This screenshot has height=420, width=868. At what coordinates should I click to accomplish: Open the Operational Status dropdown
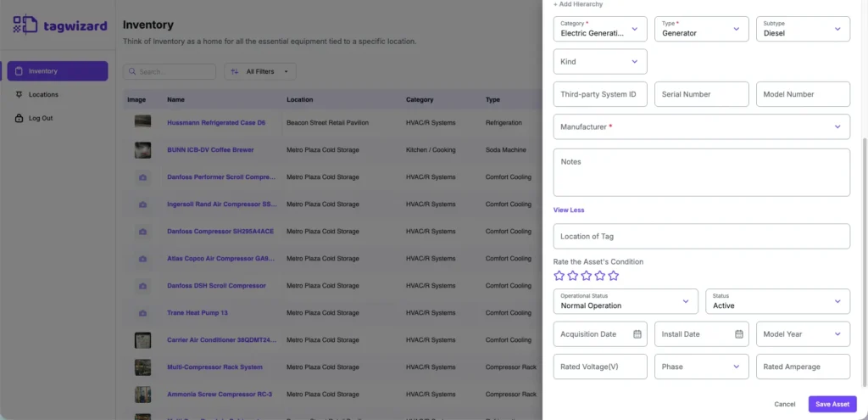[x=626, y=301]
